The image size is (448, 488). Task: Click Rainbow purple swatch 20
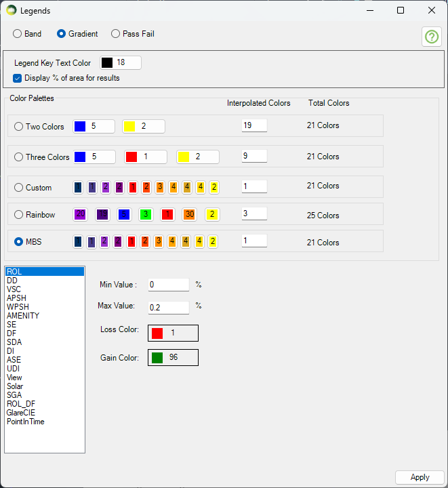[80, 214]
